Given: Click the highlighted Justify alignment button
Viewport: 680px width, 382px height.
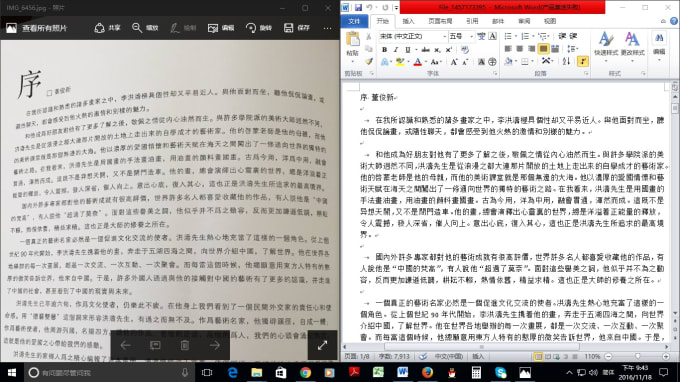Looking at the screenshot, I should (543, 49).
